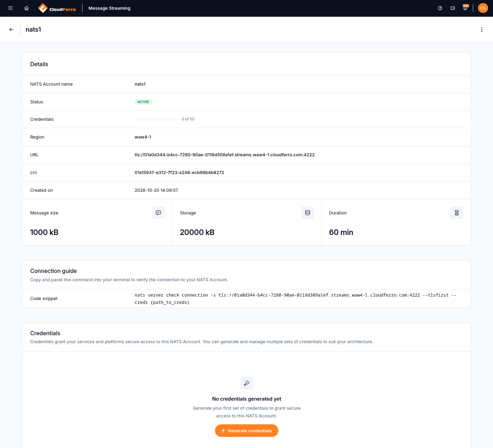Click the Credentials usage progress bar
The width and height of the screenshot is (493, 448).
pyautogui.click(x=157, y=119)
